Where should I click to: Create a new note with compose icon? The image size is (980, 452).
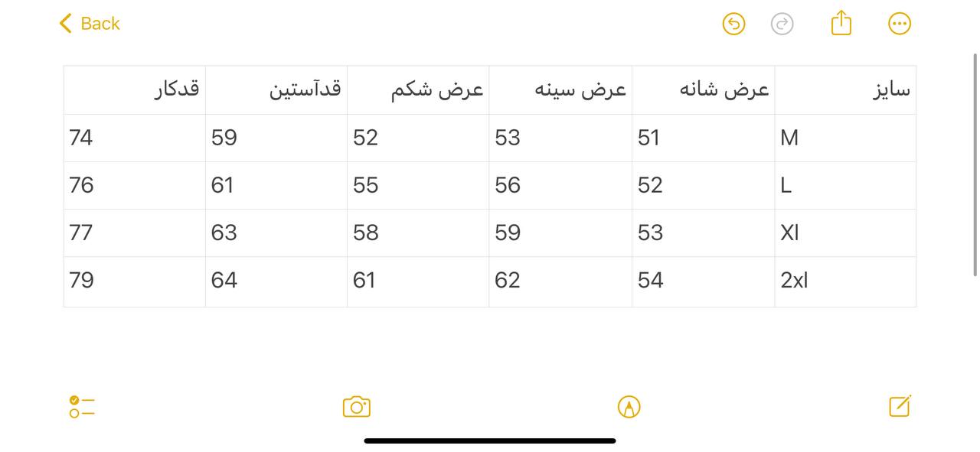click(x=900, y=406)
